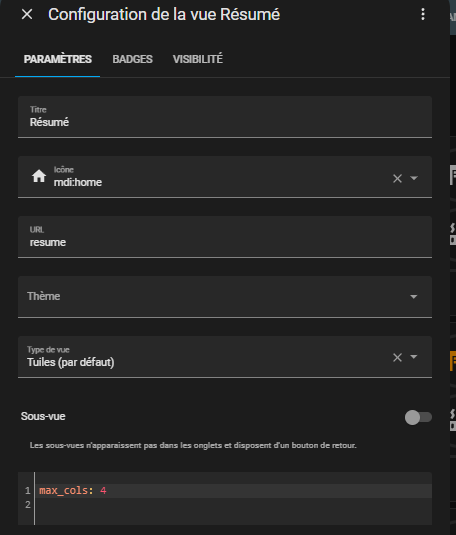Clear the Icône field value

click(x=397, y=178)
